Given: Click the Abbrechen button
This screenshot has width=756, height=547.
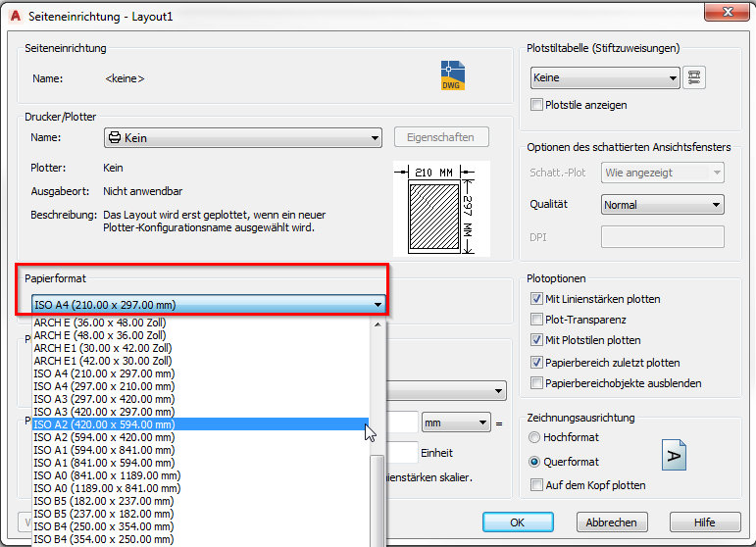Looking at the screenshot, I should click(612, 522).
